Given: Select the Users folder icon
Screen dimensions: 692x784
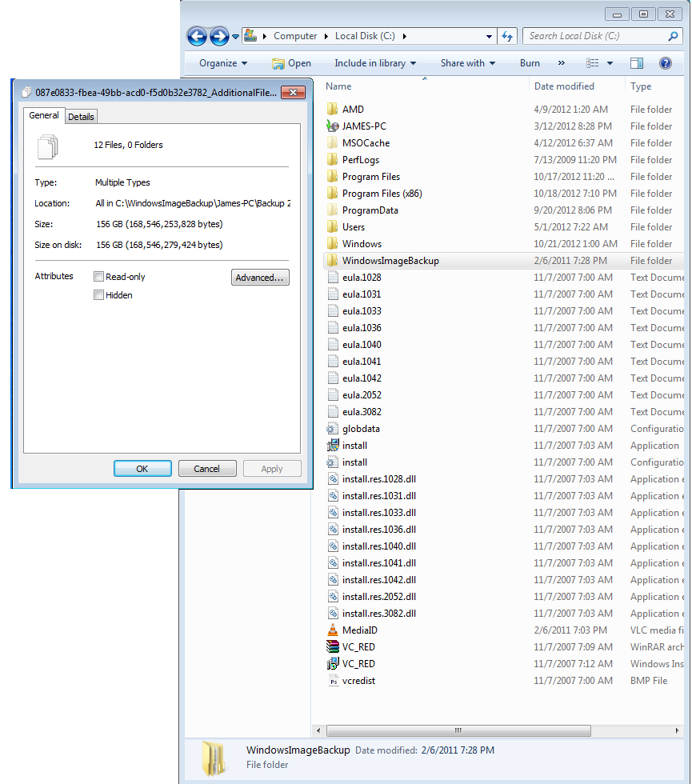Looking at the screenshot, I should point(333,227).
